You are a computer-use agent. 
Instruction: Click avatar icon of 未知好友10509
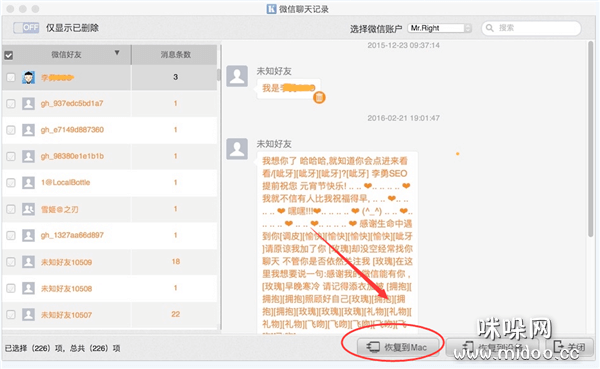[x=28, y=262]
